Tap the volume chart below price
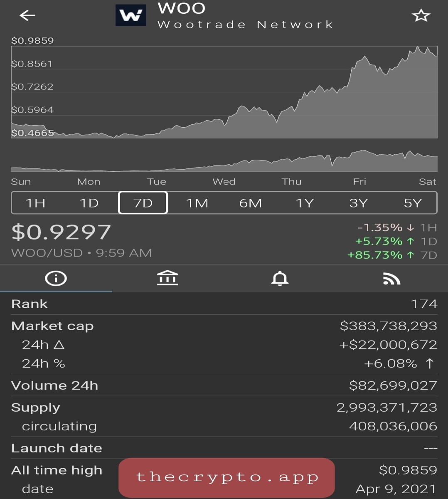Viewport: 448px width, 499px height. (x=224, y=160)
